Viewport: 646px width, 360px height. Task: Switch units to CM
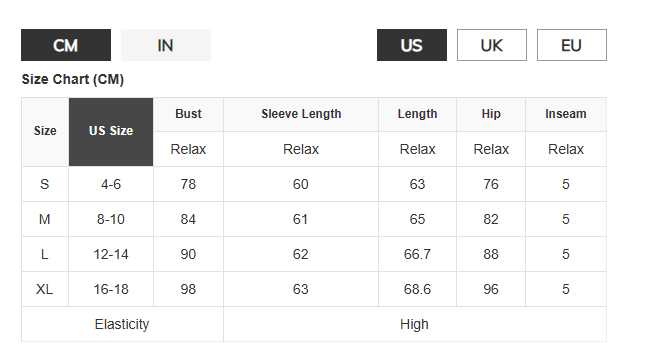click(66, 45)
